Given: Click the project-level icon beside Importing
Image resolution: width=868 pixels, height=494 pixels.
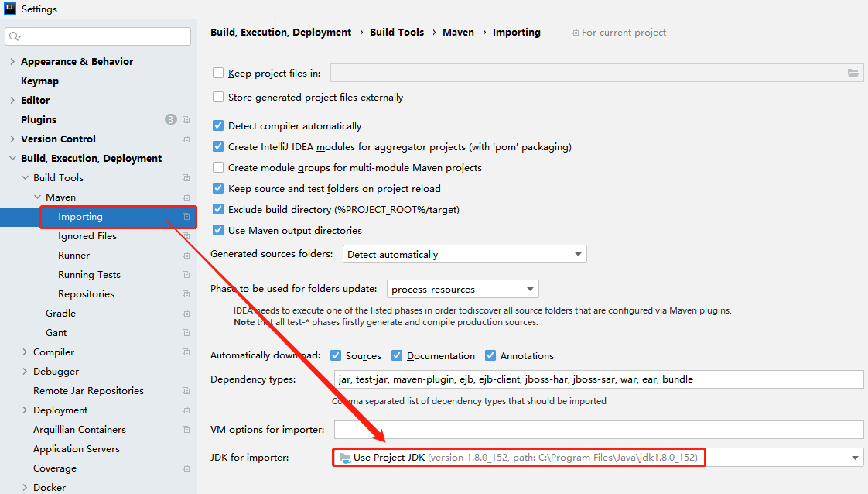Looking at the screenshot, I should [186, 217].
